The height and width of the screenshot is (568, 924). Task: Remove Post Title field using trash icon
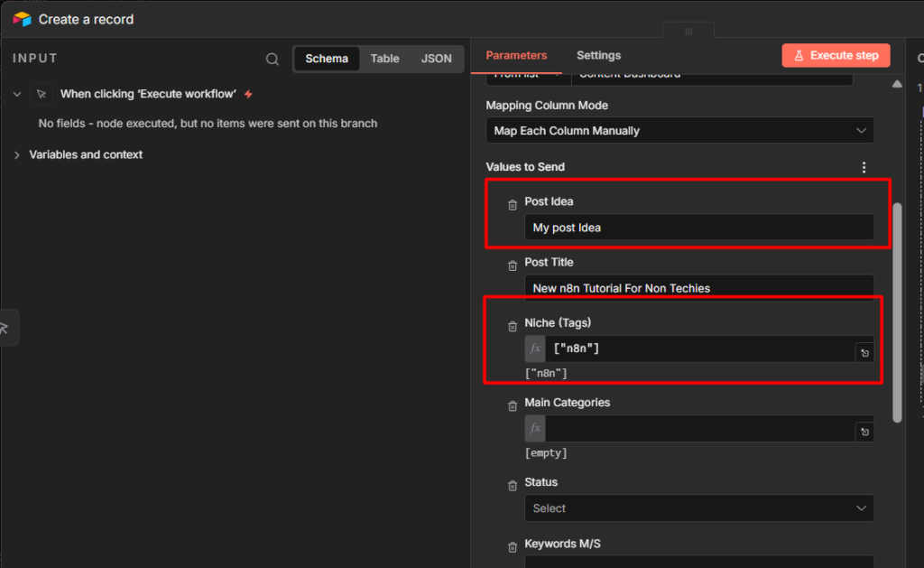[513, 266]
